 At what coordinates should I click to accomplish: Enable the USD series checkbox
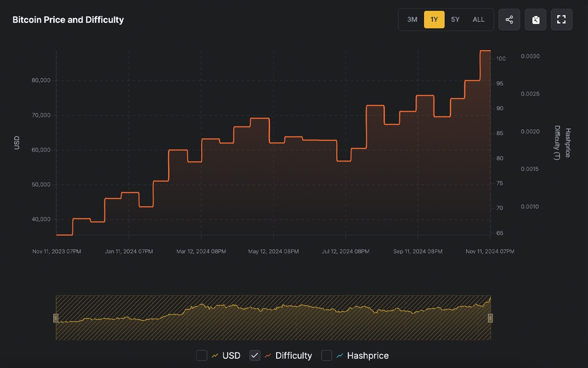pyautogui.click(x=202, y=355)
